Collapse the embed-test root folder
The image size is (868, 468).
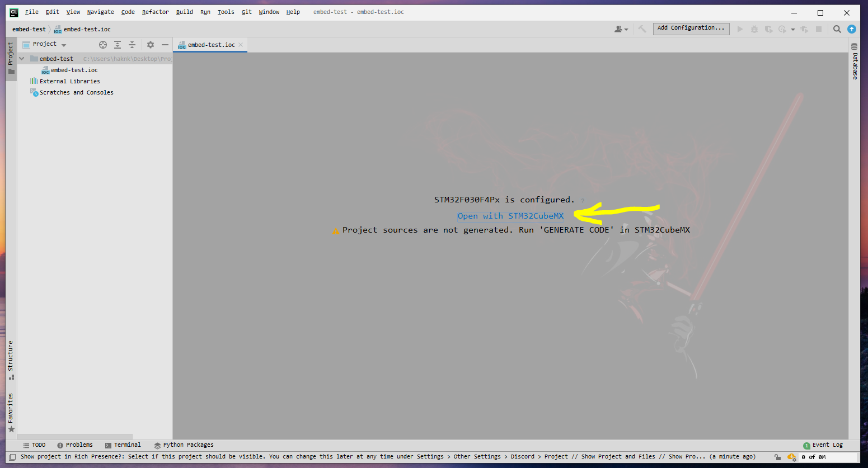(22, 59)
